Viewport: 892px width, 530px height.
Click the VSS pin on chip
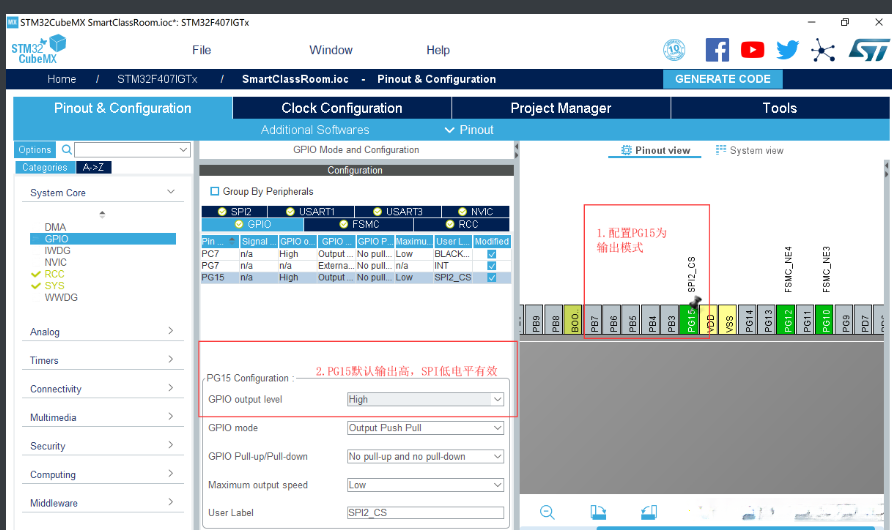coord(729,320)
